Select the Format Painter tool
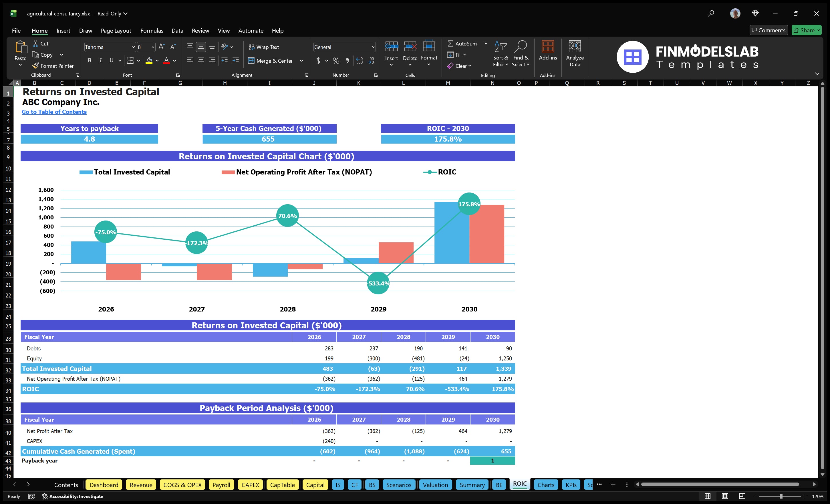This screenshot has height=504, width=830. click(x=53, y=66)
